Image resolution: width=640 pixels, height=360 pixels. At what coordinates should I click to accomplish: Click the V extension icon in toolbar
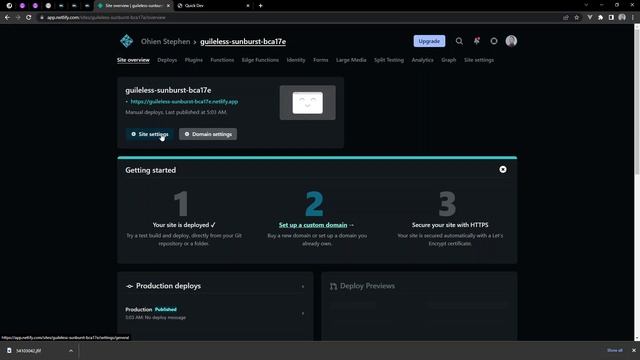click(x=590, y=18)
